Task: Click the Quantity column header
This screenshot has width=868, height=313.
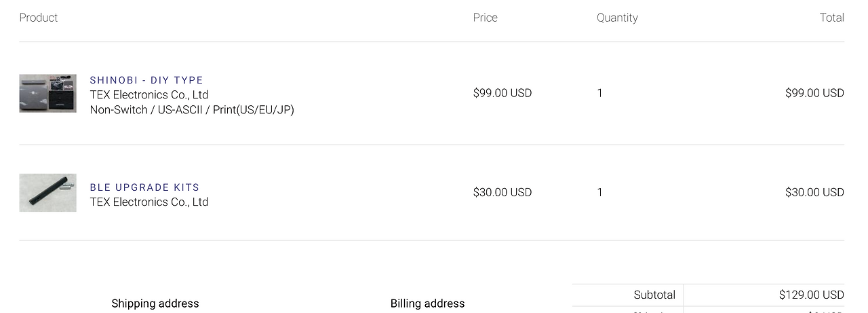Action: [x=617, y=18]
